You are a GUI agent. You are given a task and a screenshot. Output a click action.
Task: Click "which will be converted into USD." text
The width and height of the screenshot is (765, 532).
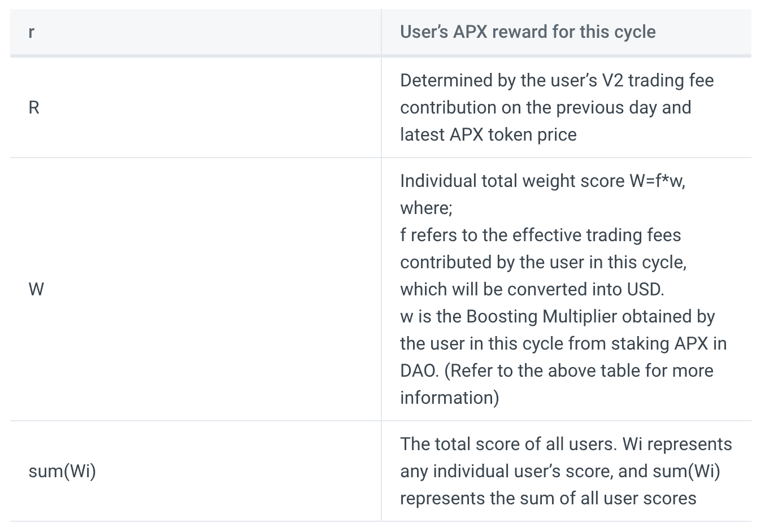coord(532,289)
